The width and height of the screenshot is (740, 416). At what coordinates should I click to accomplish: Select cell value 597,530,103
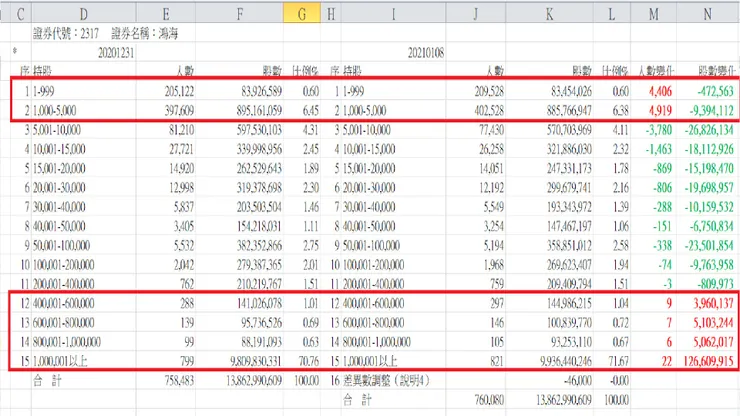pyautogui.click(x=259, y=130)
